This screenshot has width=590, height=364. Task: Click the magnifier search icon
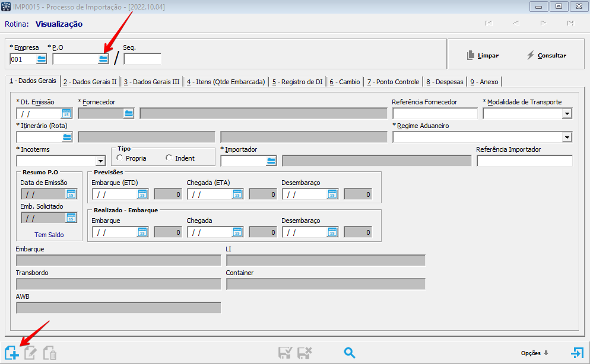(349, 353)
